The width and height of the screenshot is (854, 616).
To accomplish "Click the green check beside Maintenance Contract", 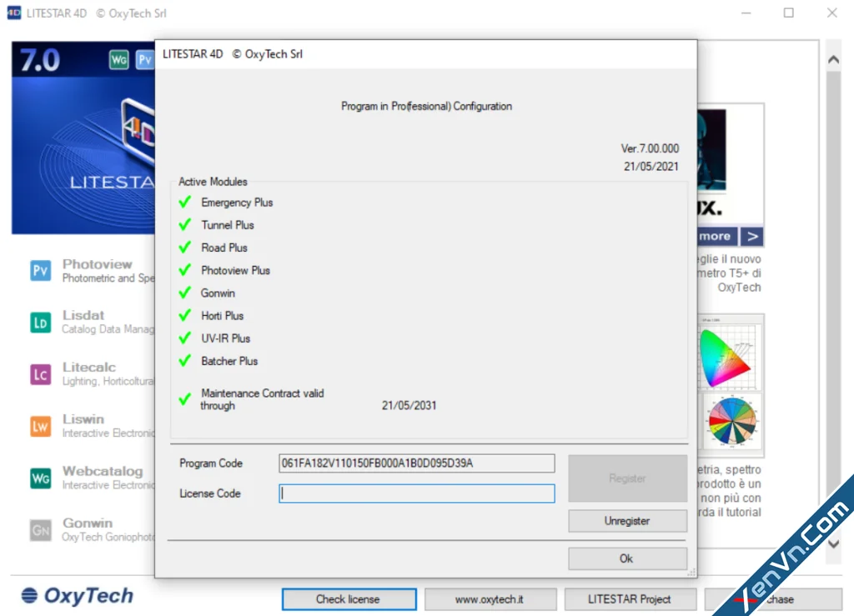I will [x=185, y=399].
